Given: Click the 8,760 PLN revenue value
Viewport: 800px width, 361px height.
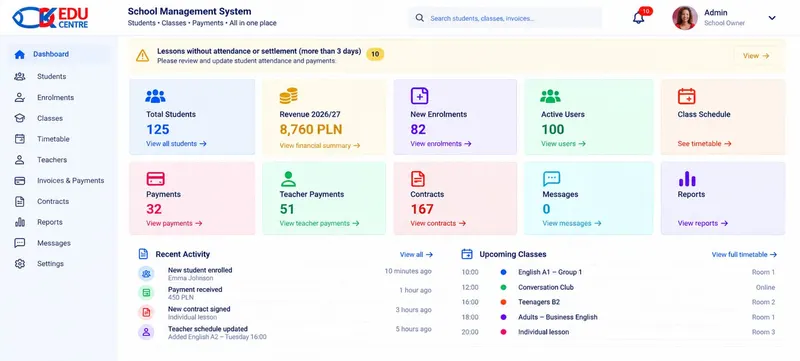Looking at the screenshot, I should (x=311, y=130).
